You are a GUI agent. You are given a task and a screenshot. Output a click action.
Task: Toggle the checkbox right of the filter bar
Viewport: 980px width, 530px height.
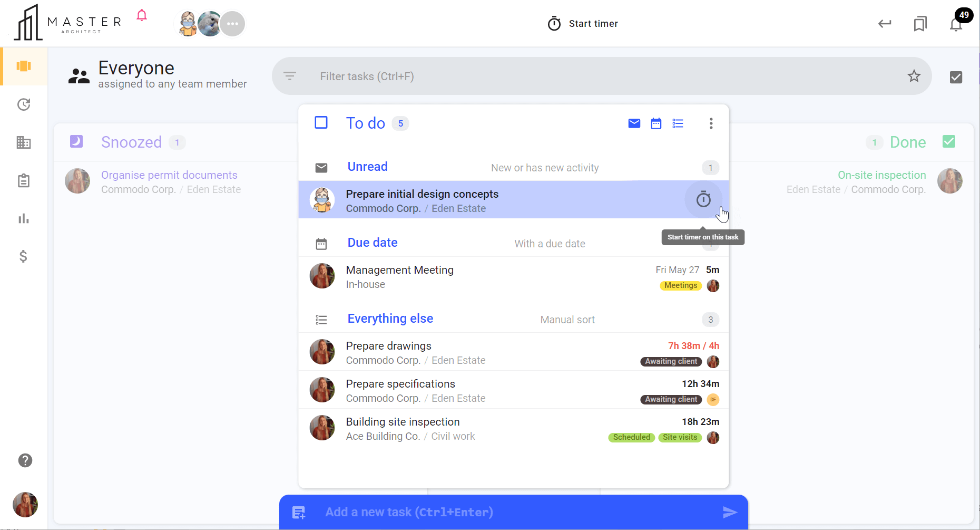956,77
